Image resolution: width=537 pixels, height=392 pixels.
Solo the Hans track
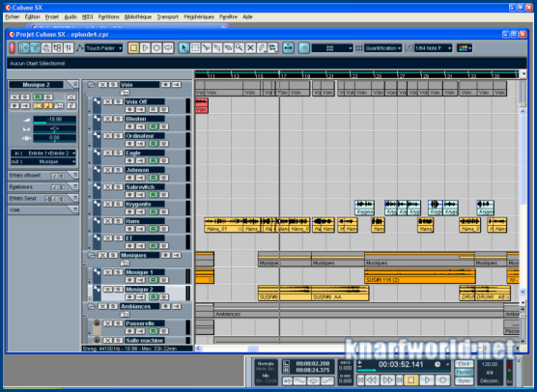tap(118, 221)
